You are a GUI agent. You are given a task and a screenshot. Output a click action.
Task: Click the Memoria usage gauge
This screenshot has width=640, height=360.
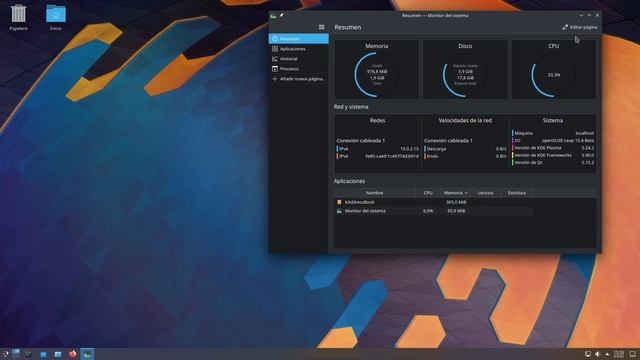376,75
